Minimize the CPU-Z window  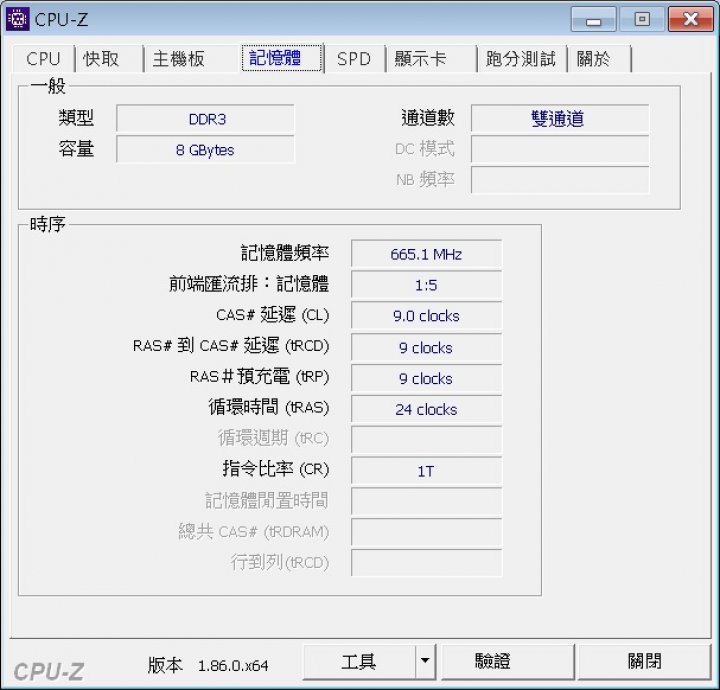click(593, 19)
